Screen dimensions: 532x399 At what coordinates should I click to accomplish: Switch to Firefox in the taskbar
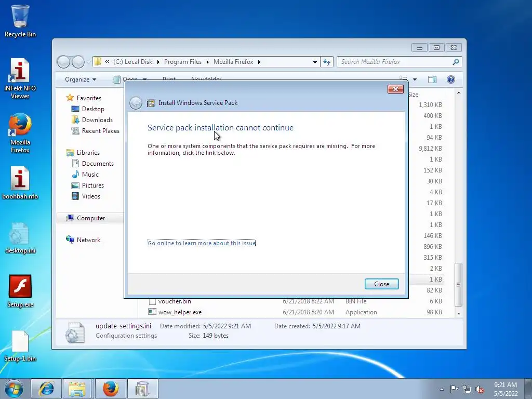pos(110,389)
